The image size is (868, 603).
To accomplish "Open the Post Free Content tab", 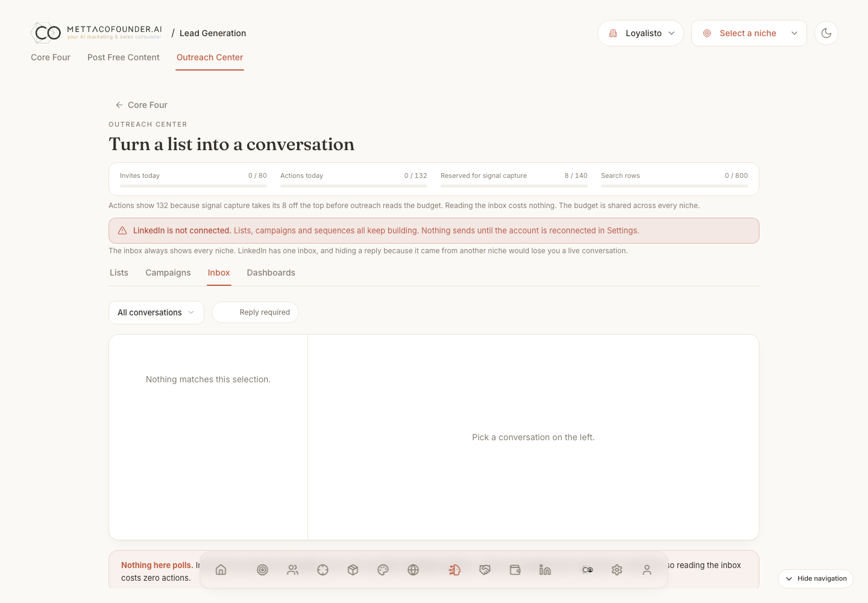I will (124, 57).
